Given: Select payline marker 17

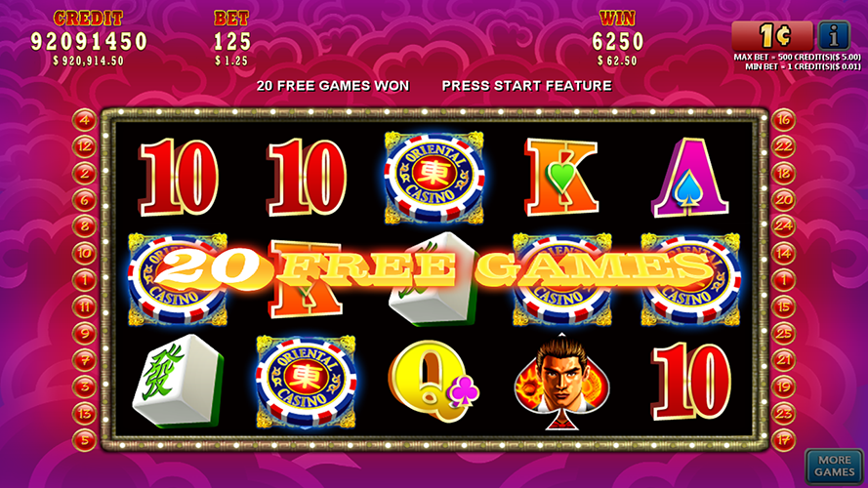Looking at the screenshot, I should [784, 440].
